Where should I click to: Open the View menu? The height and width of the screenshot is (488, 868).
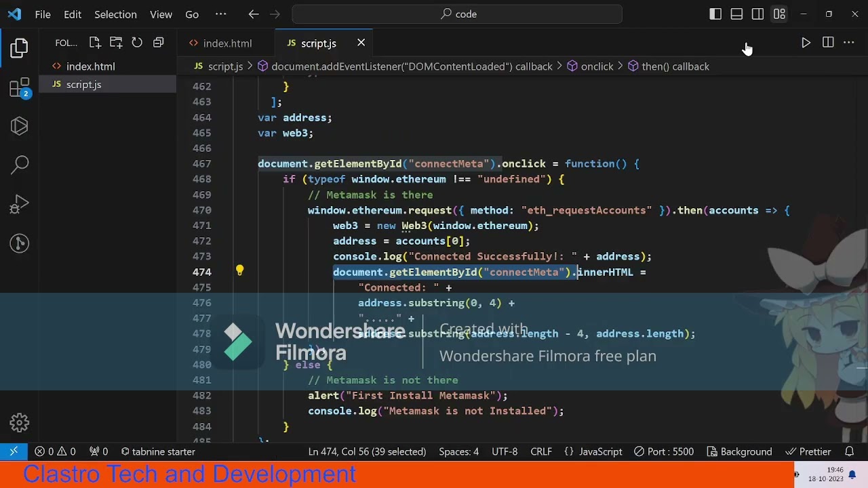coord(161,14)
